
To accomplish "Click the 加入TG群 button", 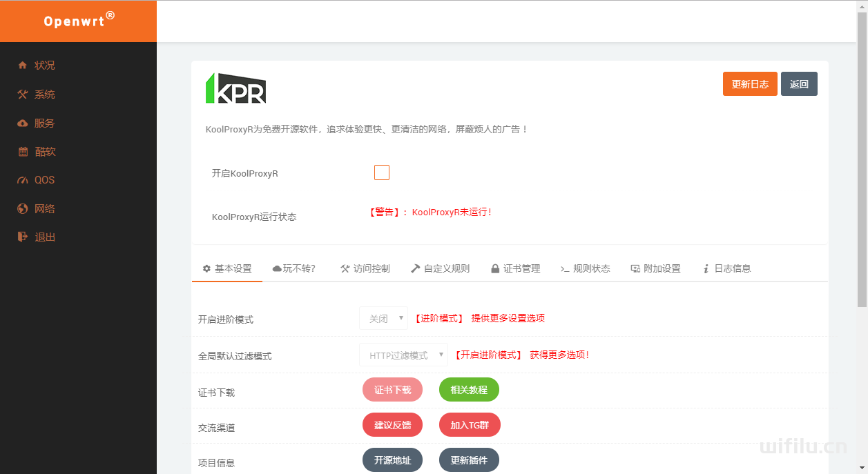I will coord(470,425).
